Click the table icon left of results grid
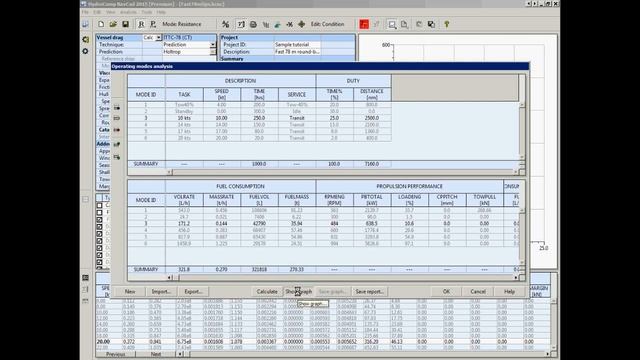The image size is (640, 360). point(85,278)
